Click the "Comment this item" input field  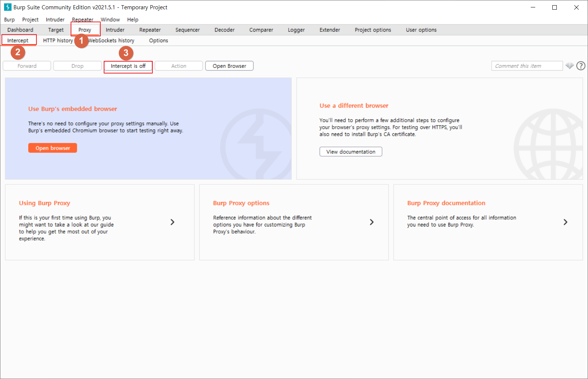click(x=527, y=66)
